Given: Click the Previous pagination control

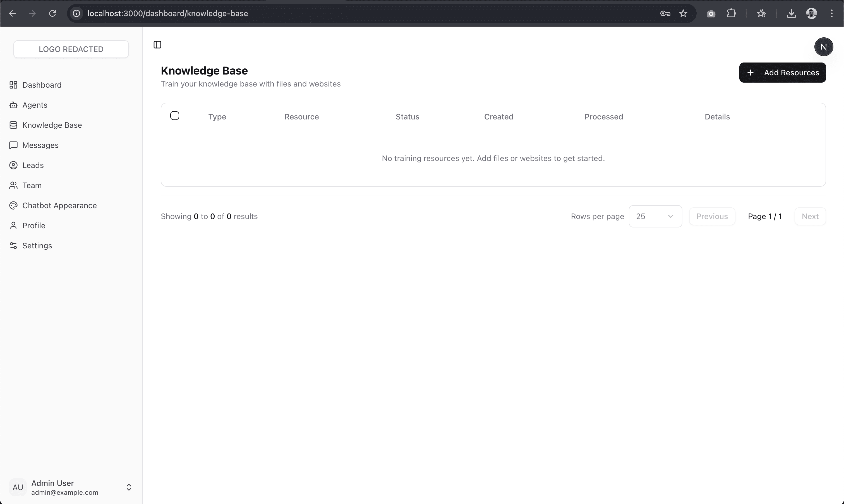Looking at the screenshot, I should [712, 216].
